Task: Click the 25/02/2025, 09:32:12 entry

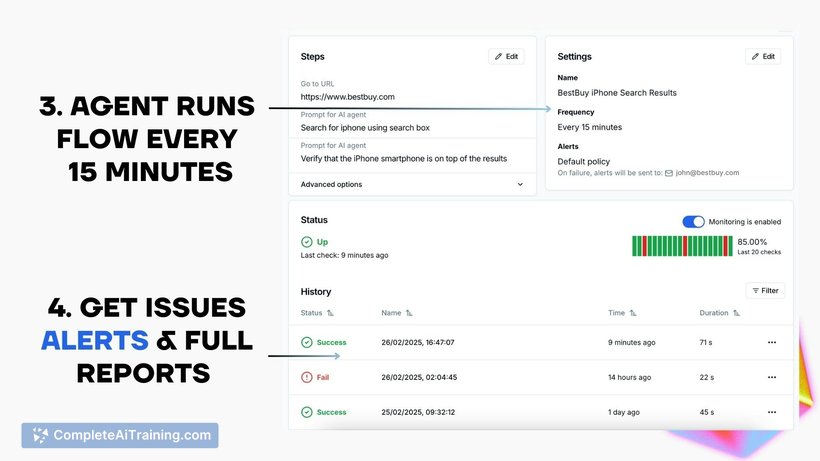Action: click(x=418, y=412)
